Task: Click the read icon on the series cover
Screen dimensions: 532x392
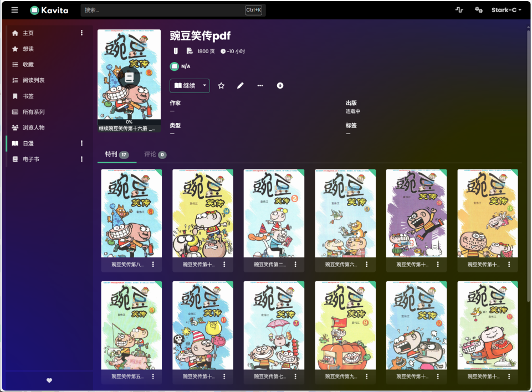Action: 129,78
